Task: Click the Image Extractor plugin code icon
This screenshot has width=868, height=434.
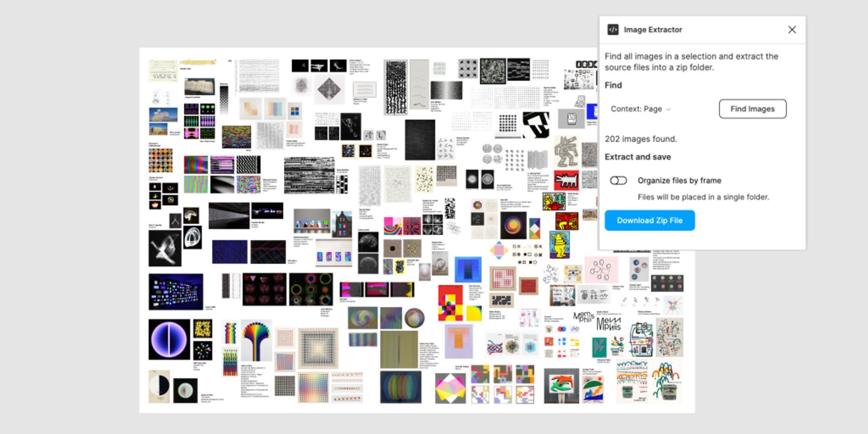Action: pyautogui.click(x=613, y=30)
